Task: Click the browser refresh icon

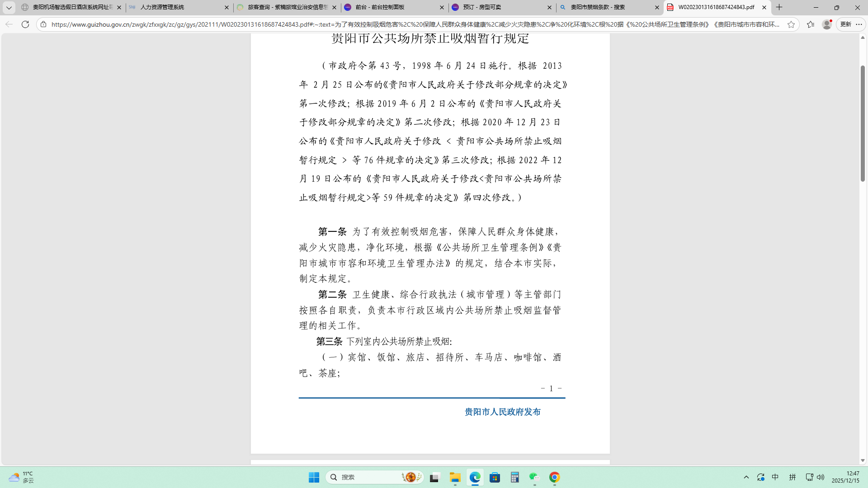Action: (x=25, y=24)
